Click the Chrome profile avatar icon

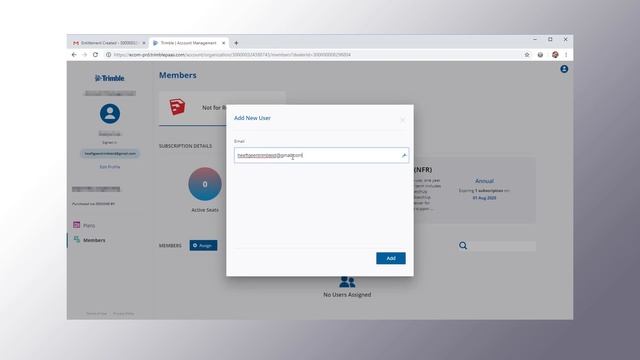[x=555, y=55]
